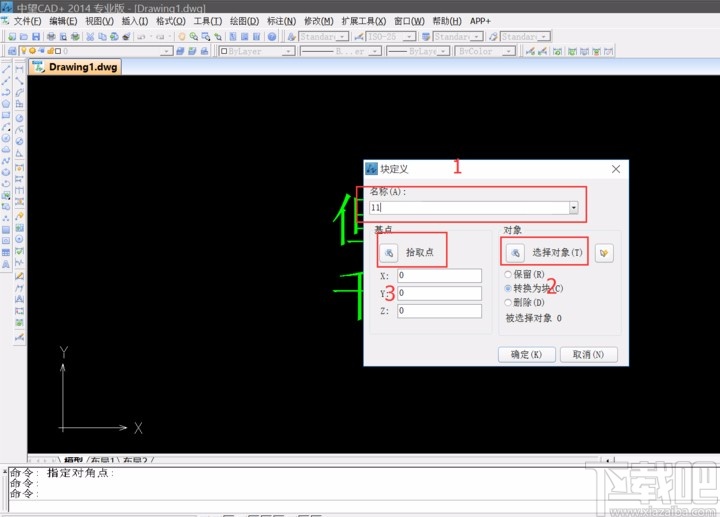Open the 编辑(E) Edit menu
The image size is (720, 517).
pos(63,21)
